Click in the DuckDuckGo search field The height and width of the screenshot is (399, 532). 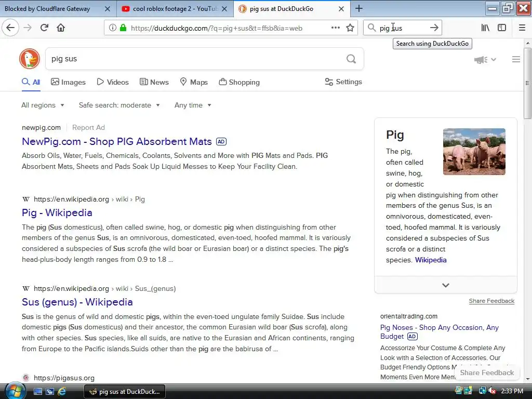195,59
